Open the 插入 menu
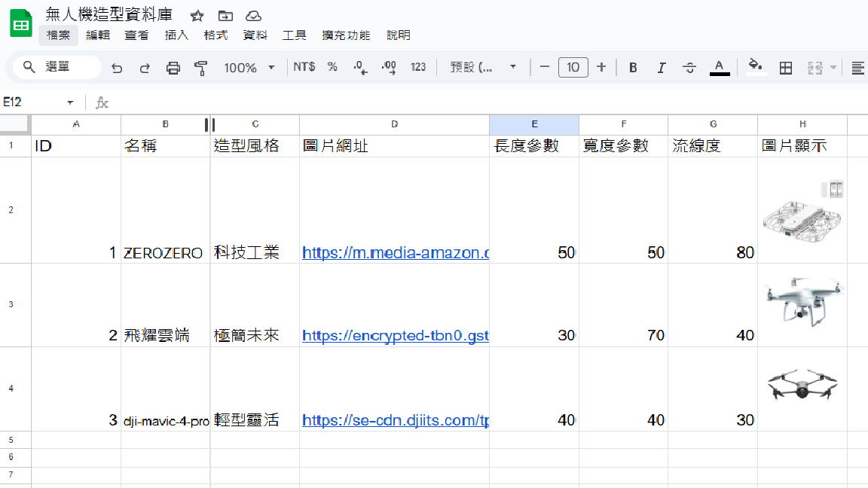Viewport: 868px width, 488px height. (x=176, y=35)
